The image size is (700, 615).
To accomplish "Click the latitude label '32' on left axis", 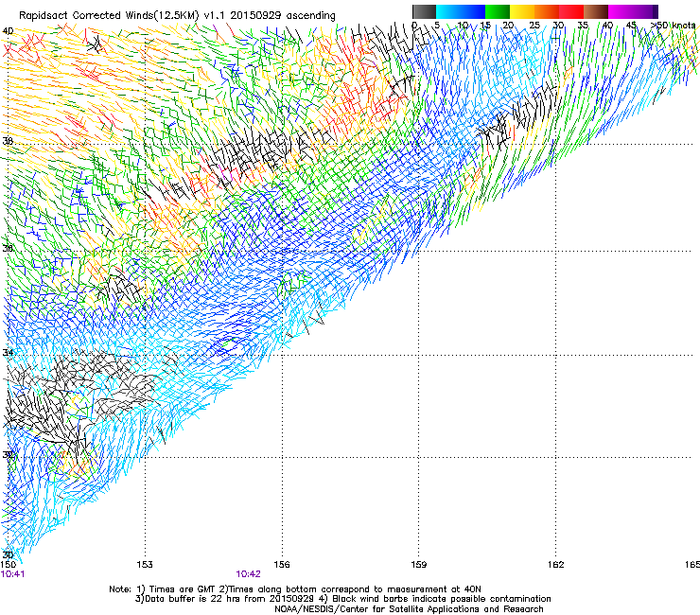I will 8,455.
